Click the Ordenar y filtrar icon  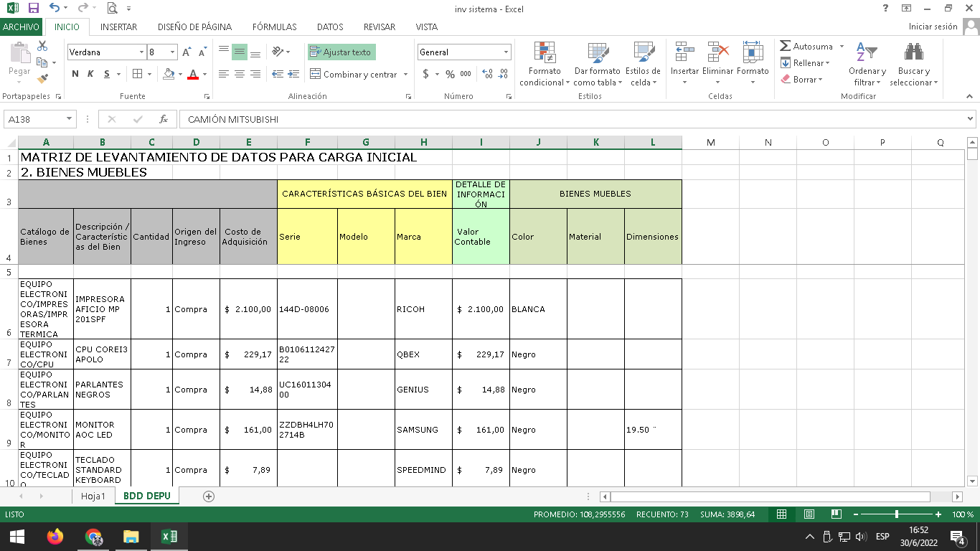(x=867, y=52)
